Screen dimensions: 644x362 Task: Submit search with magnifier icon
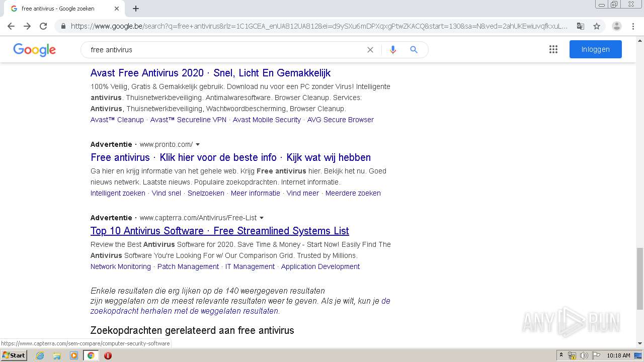pyautogui.click(x=414, y=50)
